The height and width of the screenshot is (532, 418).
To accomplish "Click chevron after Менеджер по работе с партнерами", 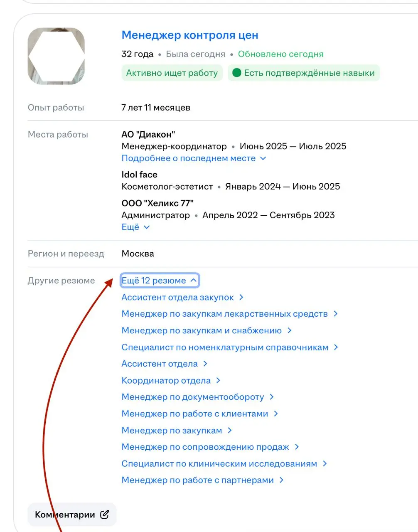I will tap(282, 480).
